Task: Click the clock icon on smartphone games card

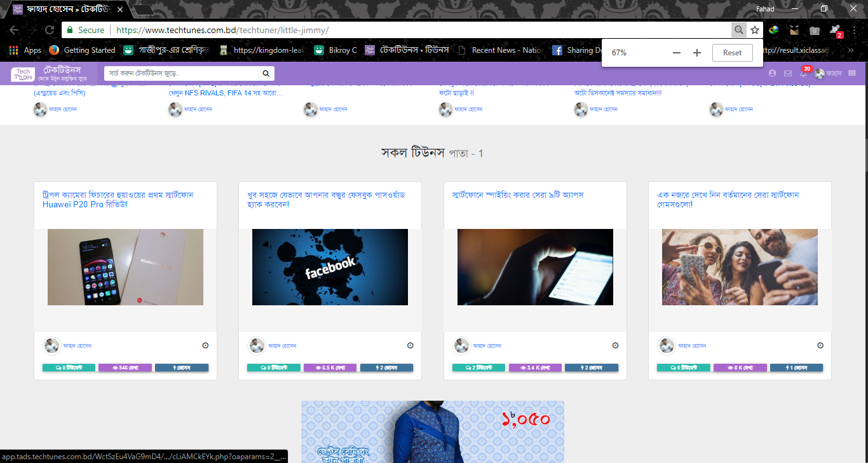Action: tap(820, 345)
